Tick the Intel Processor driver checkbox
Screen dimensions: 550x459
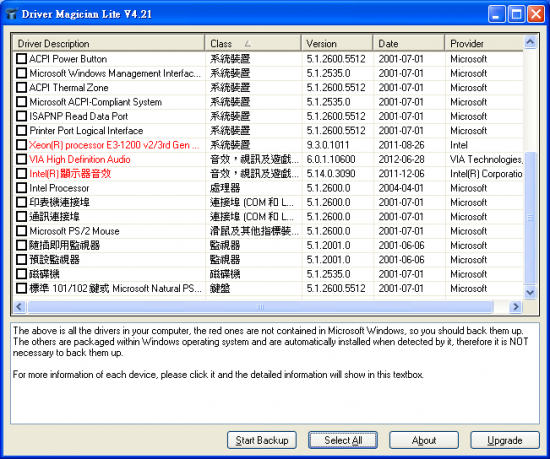click(21, 188)
